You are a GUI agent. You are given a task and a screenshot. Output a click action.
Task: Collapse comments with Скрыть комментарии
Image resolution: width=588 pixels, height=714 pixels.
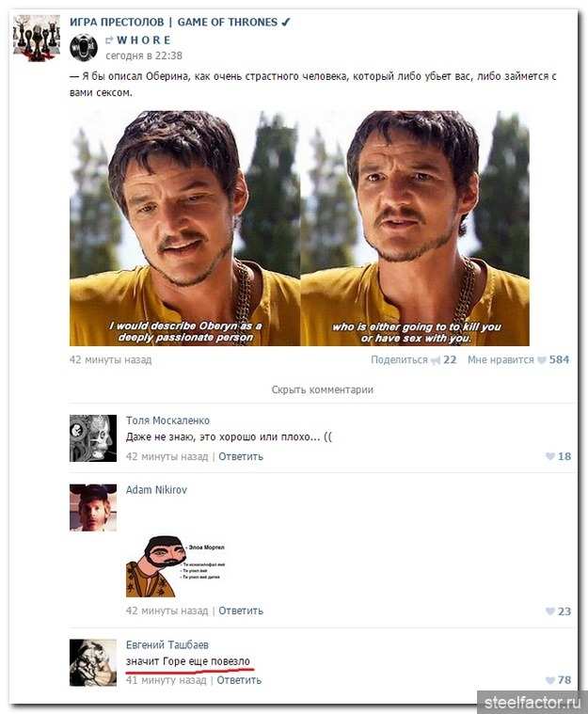[x=323, y=389]
